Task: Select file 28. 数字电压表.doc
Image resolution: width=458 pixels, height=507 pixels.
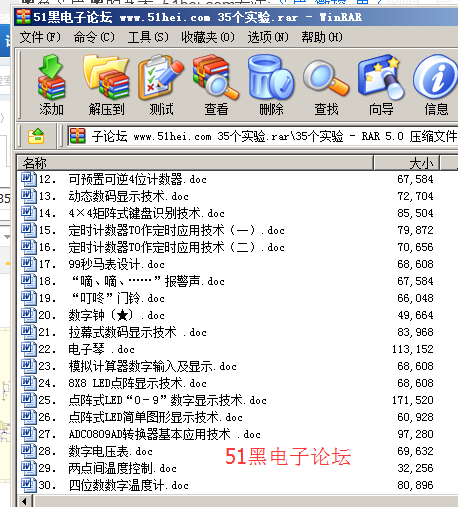Action: 86,451
